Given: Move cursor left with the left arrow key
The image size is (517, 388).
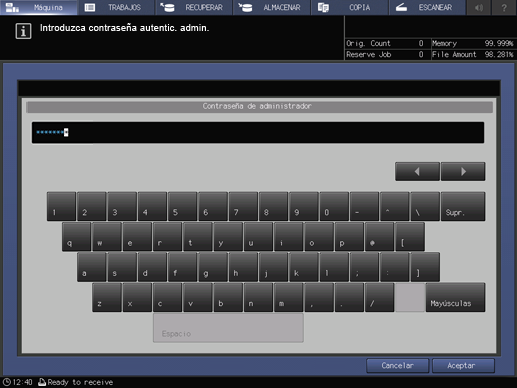Looking at the screenshot, I should 417,171.
